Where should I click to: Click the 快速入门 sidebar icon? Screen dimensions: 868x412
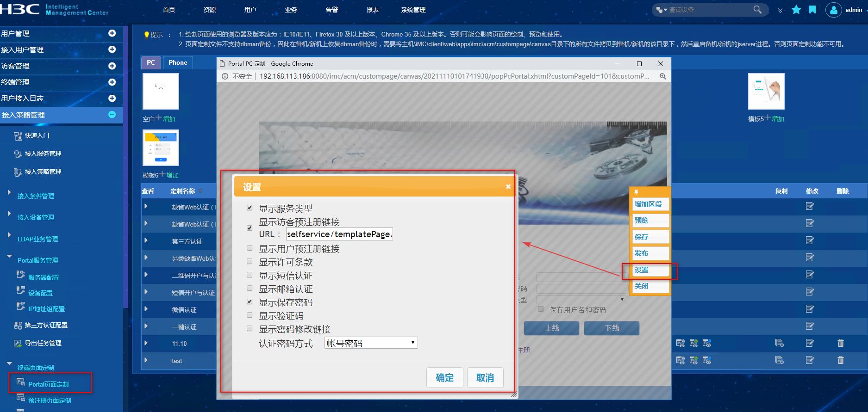[18, 136]
